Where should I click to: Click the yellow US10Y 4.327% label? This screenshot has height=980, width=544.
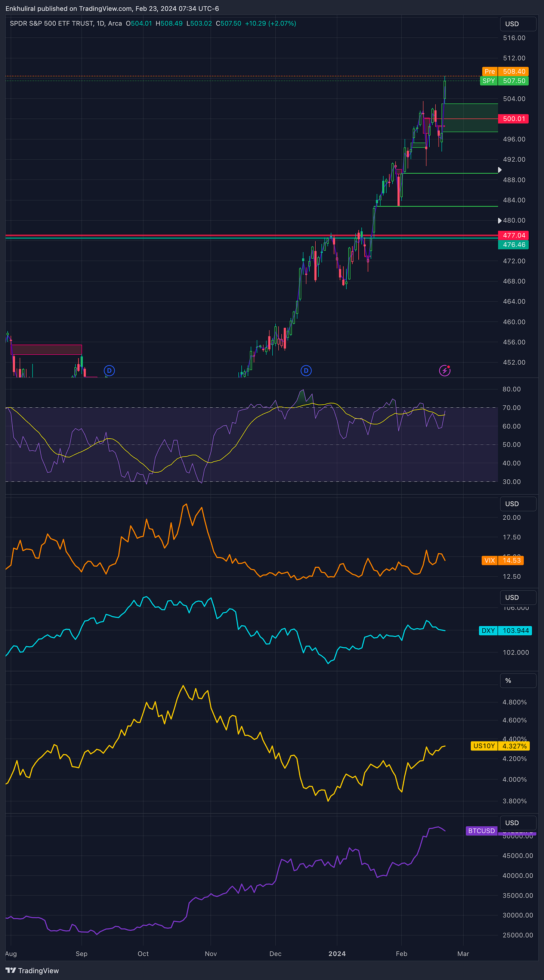(500, 746)
